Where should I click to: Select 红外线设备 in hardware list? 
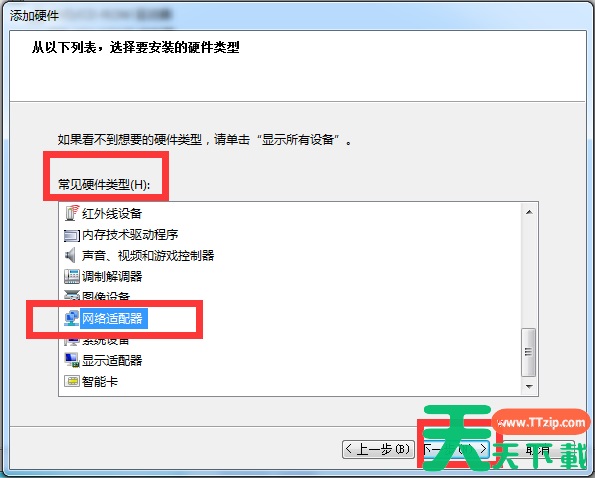pyautogui.click(x=112, y=213)
